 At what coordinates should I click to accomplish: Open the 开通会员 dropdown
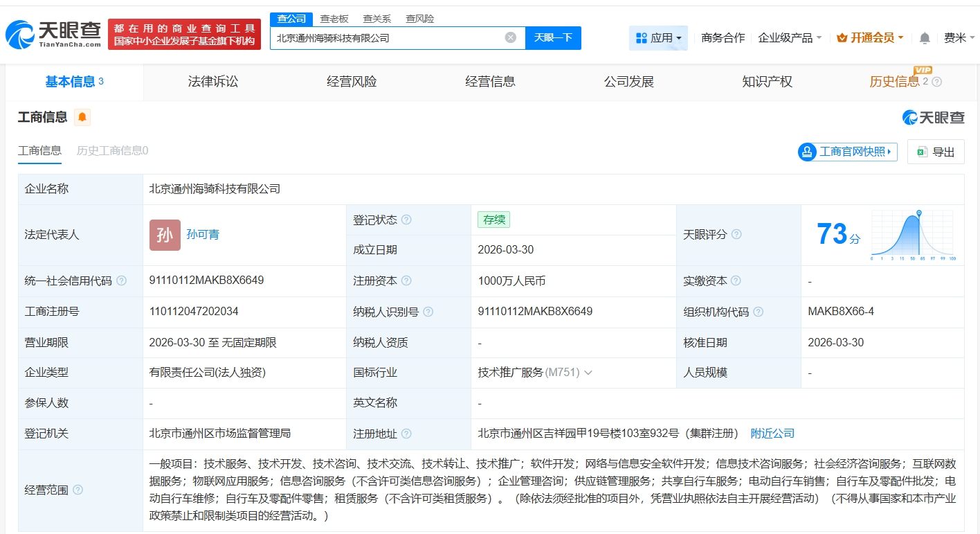point(870,38)
